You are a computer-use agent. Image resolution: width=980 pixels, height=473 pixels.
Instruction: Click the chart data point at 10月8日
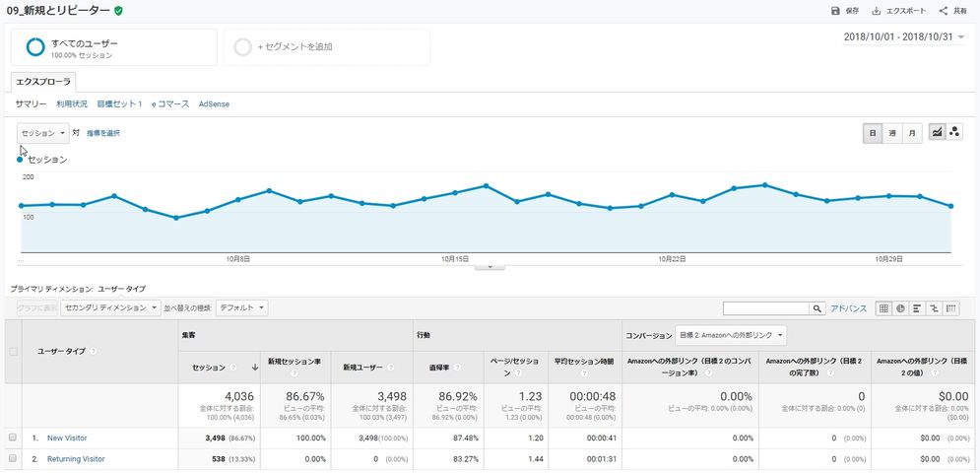238,200
